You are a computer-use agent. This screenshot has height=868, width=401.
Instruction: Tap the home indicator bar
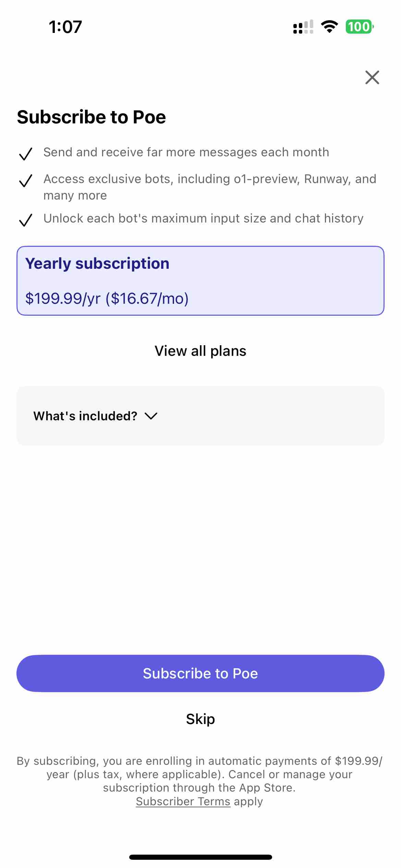coord(200,857)
